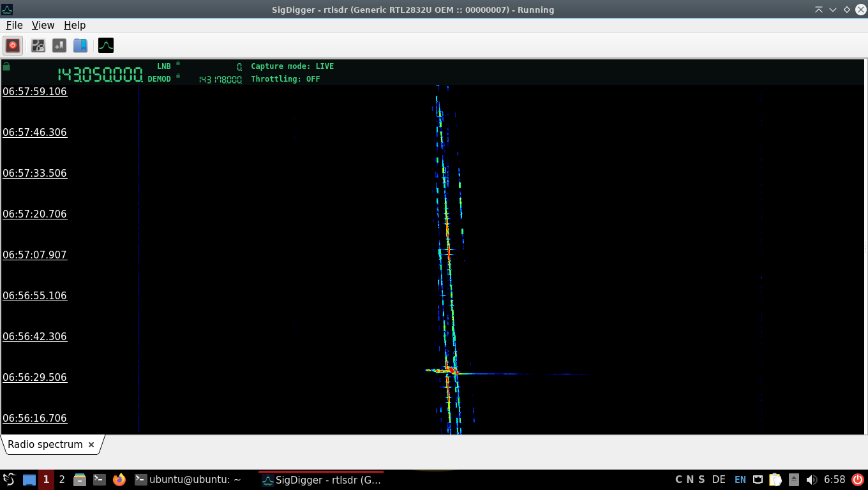Open the bookmark manager blue folder icon

[80, 45]
